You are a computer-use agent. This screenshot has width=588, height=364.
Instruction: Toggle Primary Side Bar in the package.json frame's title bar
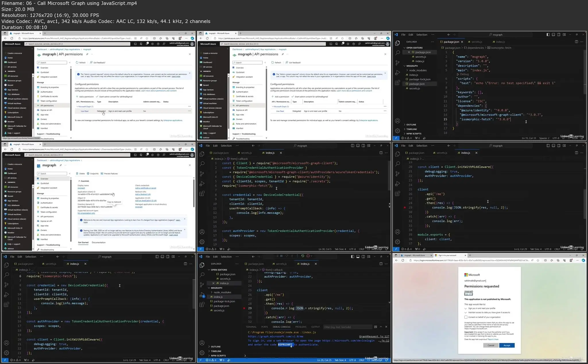[548, 35]
